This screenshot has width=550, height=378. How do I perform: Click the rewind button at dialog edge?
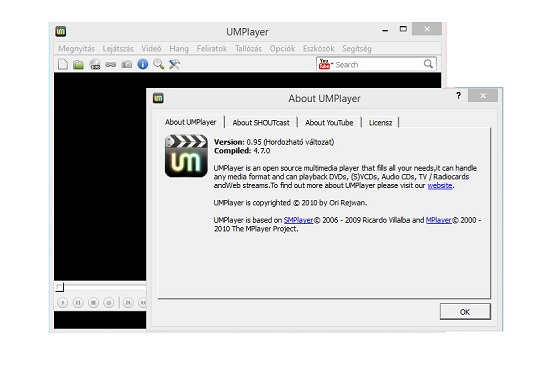tap(142, 302)
